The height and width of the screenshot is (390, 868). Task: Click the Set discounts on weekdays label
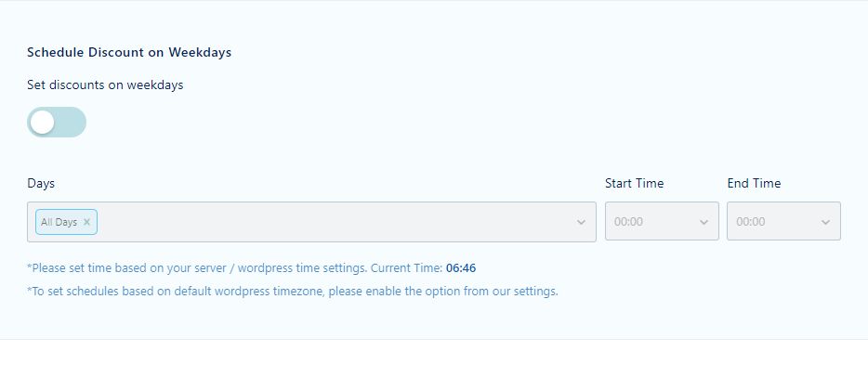coord(105,85)
